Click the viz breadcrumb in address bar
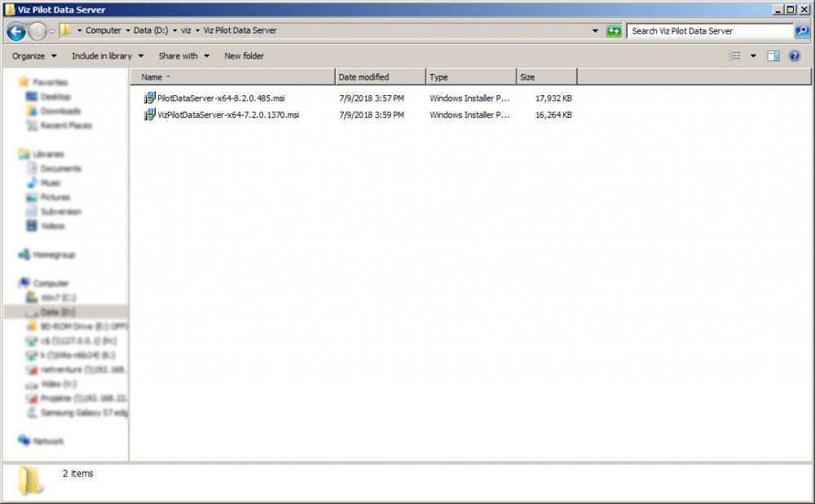 [x=186, y=31]
